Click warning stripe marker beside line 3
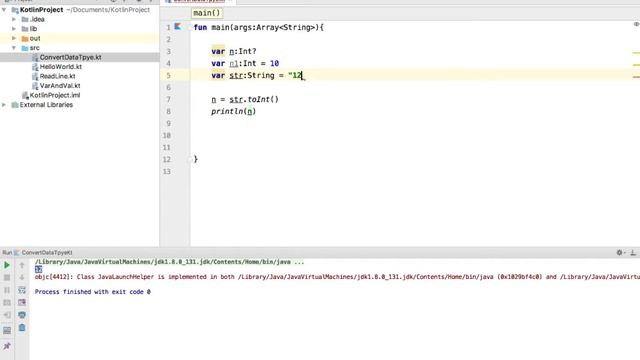 636,53
